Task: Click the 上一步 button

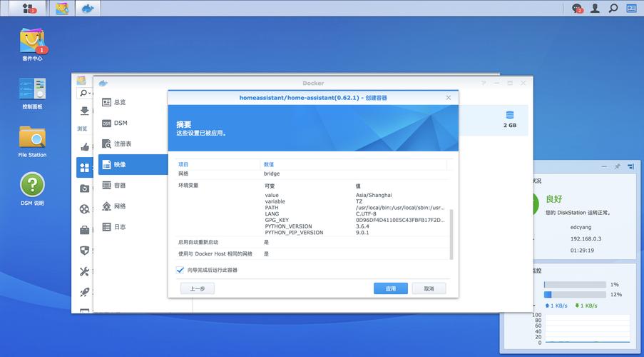Action: point(198,288)
